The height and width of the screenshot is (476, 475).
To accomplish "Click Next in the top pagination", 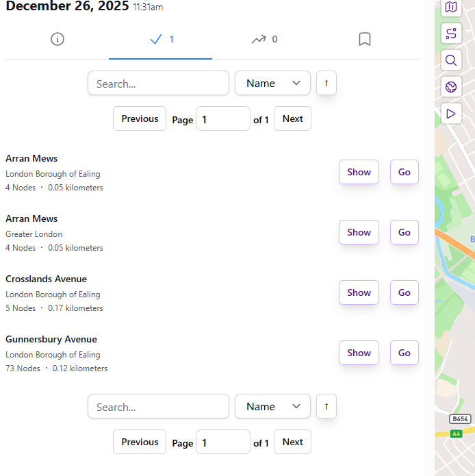I will (x=292, y=118).
